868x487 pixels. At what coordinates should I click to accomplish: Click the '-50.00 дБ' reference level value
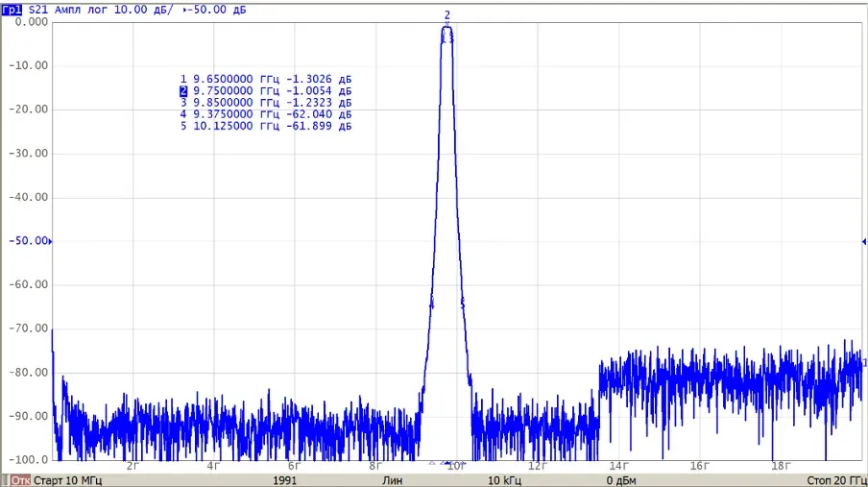point(217,10)
